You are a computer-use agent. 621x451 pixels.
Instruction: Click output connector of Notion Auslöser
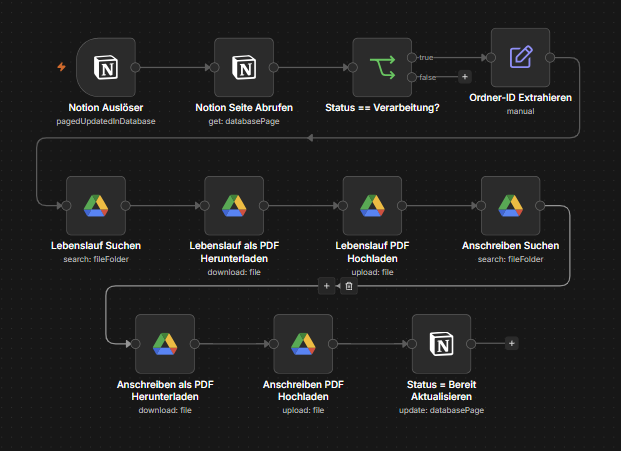click(x=135, y=67)
